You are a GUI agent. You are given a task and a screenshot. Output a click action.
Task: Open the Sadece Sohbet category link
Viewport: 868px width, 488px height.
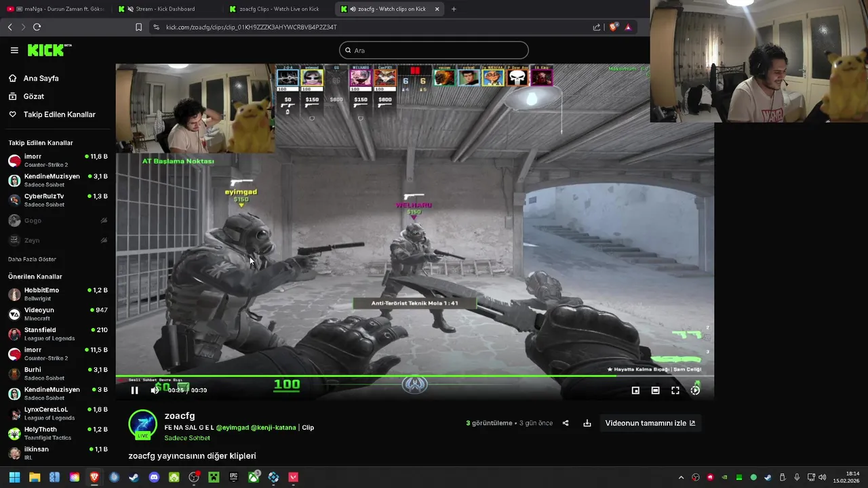(x=187, y=438)
